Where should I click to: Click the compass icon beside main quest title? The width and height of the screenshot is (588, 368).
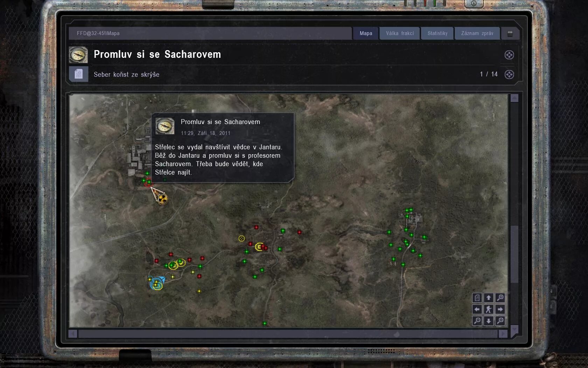pos(78,55)
